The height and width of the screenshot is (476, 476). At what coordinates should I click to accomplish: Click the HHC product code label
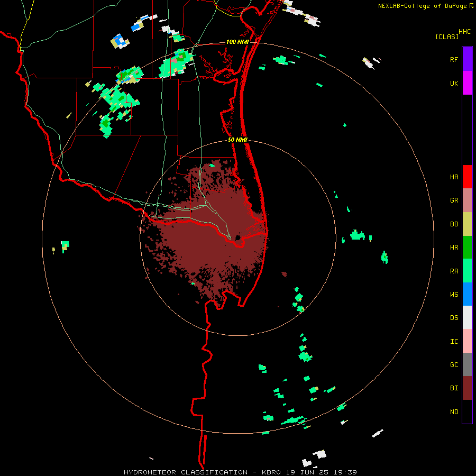coord(465,32)
